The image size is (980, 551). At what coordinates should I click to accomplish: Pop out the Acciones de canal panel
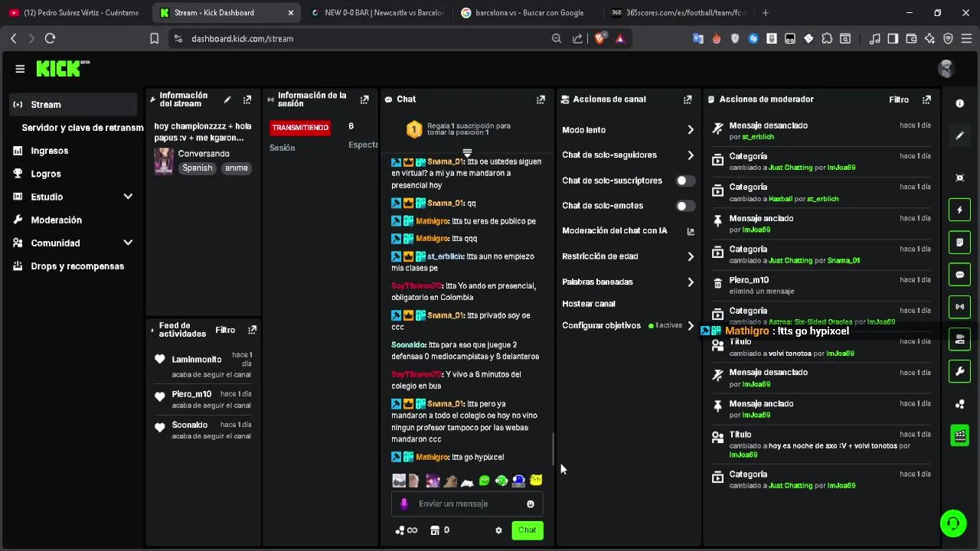[688, 99]
